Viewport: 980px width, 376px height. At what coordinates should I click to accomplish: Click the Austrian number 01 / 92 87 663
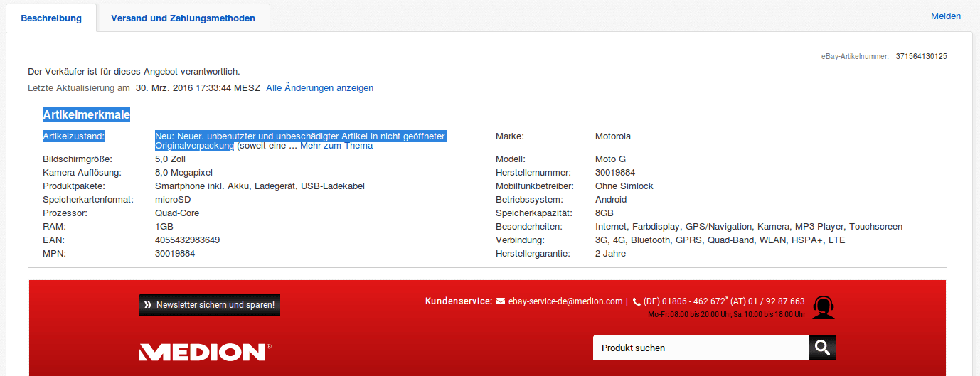775,301
